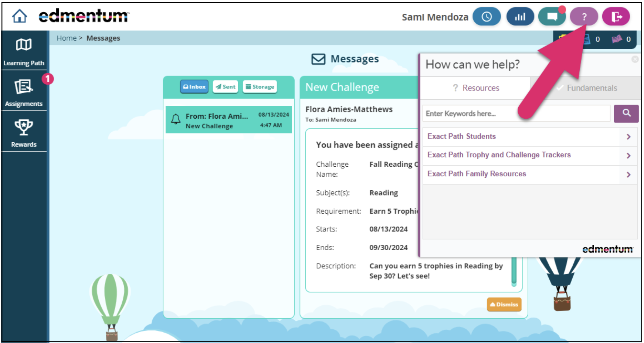
Task: Select the Inbox button
Action: [x=194, y=86]
